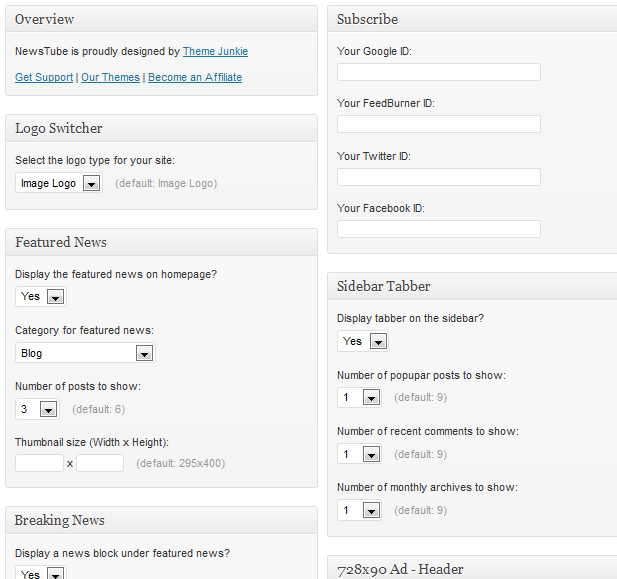Click the thumbnail height input field
This screenshot has height=579, width=617.
[100, 463]
